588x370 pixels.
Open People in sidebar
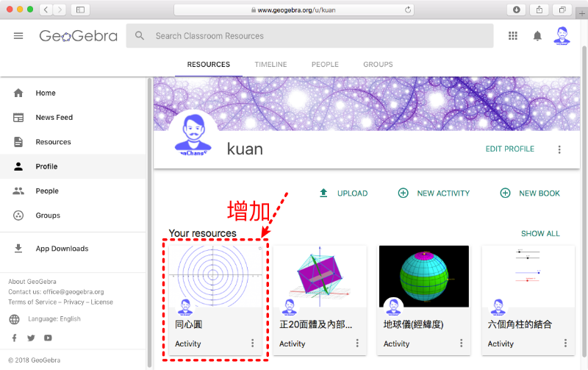tap(73, 191)
